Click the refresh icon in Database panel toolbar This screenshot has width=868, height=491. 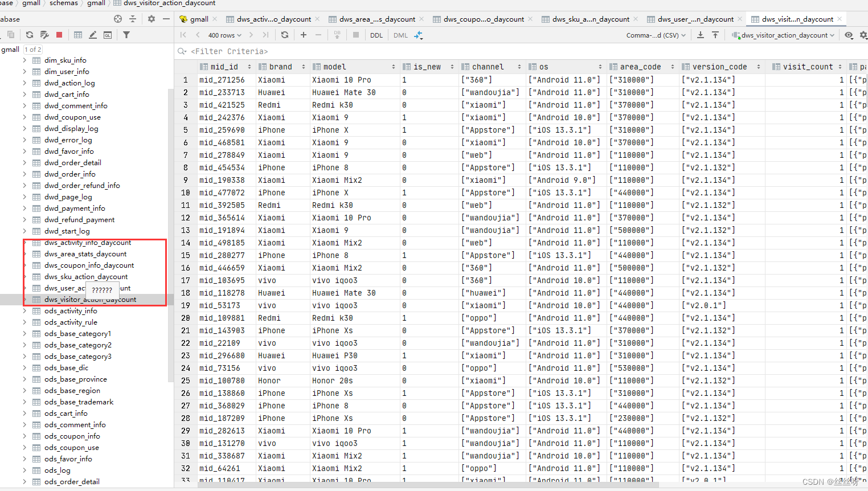pyautogui.click(x=30, y=35)
